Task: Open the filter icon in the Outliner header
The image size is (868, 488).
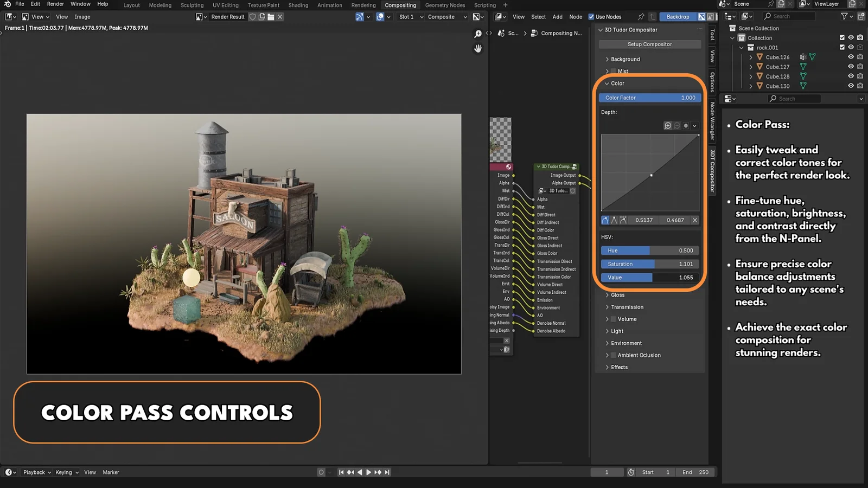Action: [x=845, y=16]
